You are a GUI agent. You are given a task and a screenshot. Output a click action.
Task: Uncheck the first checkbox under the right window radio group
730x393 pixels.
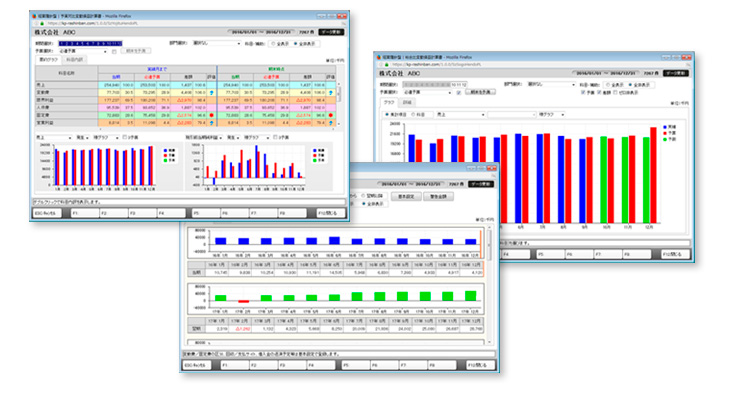point(583,93)
